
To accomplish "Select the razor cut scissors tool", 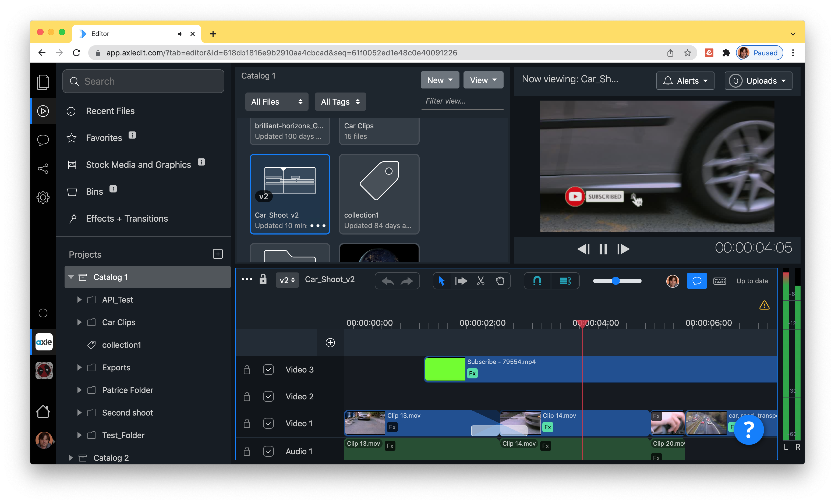I will [480, 281].
